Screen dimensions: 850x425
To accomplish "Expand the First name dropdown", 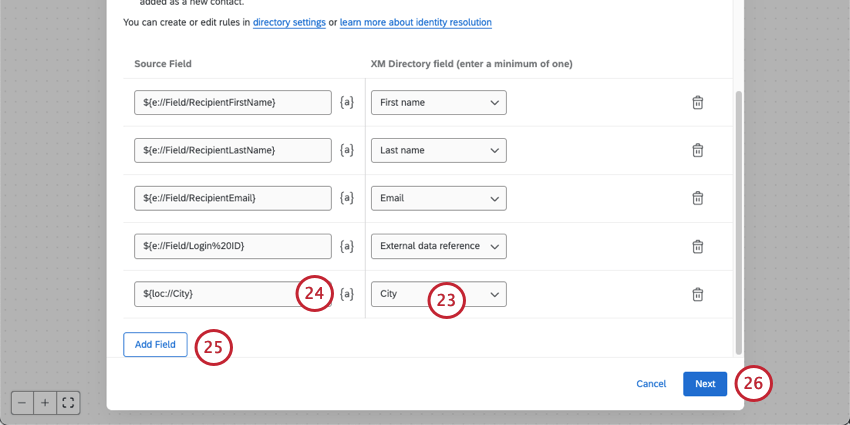I will point(439,102).
